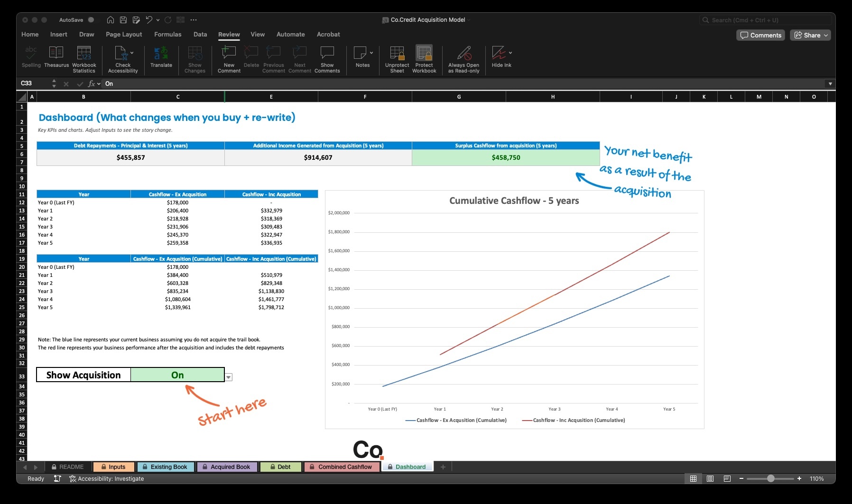
Task: Open the Translate tool
Action: 161,57
